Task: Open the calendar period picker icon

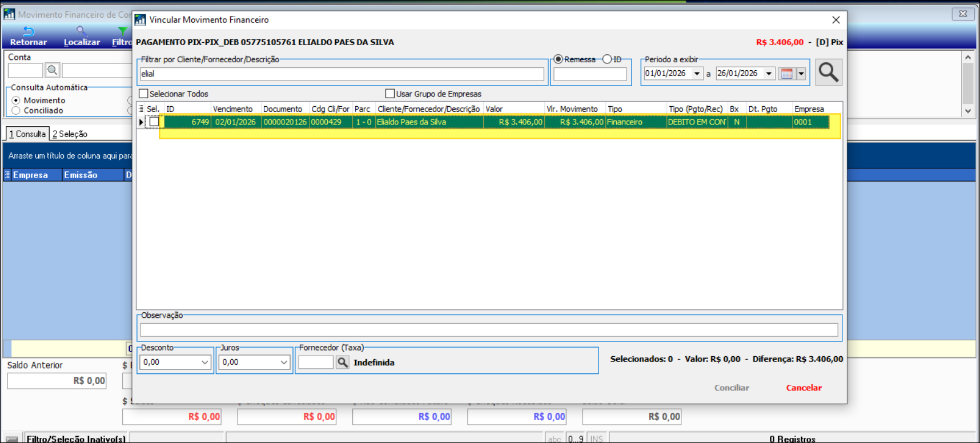Action: click(x=786, y=74)
